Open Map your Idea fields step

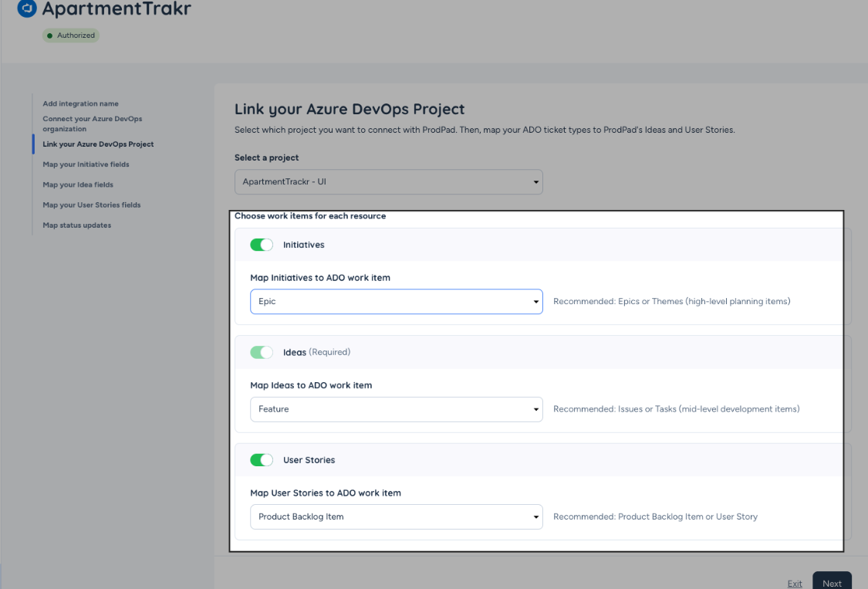[x=77, y=184]
